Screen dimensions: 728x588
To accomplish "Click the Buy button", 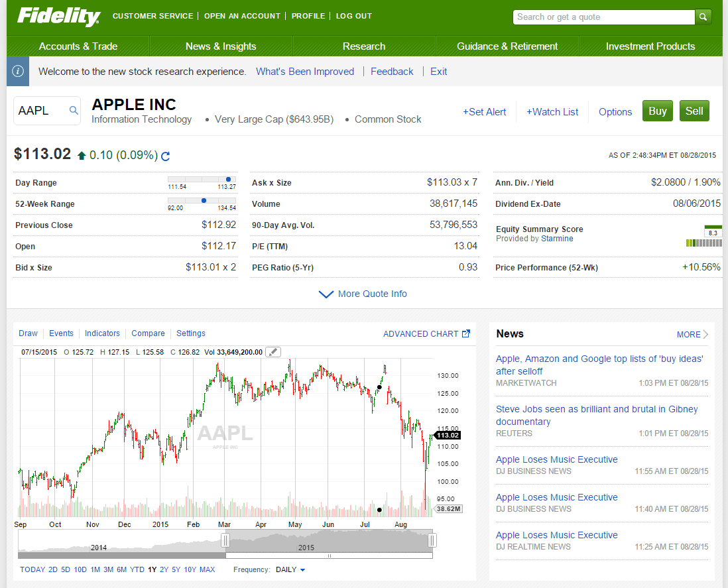I will click(658, 111).
